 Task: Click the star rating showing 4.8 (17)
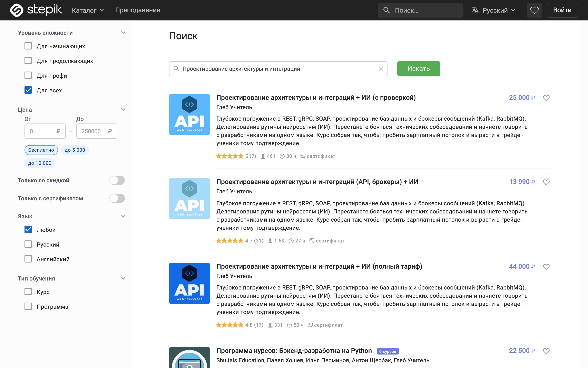[230, 325]
